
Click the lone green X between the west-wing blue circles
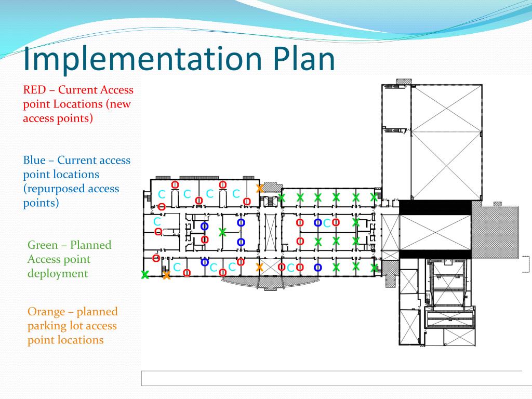tap(222, 232)
